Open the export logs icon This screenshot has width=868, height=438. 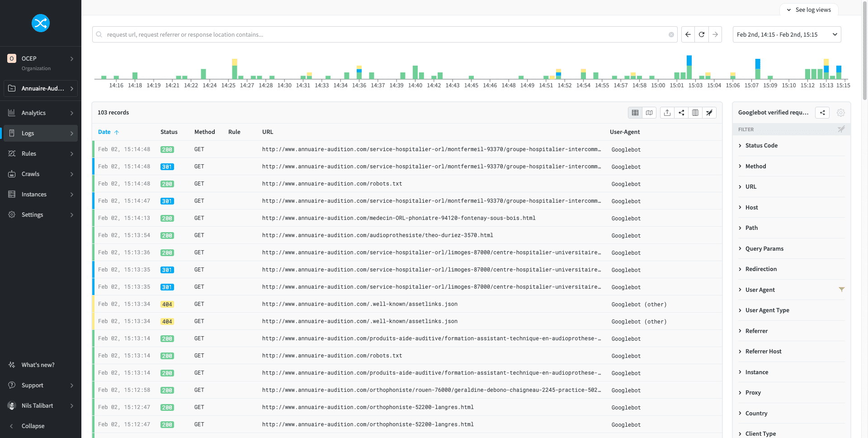(x=667, y=113)
